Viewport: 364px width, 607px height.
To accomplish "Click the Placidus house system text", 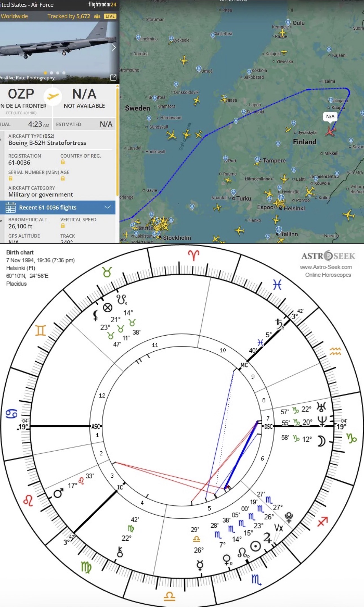I will click(x=16, y=284).
